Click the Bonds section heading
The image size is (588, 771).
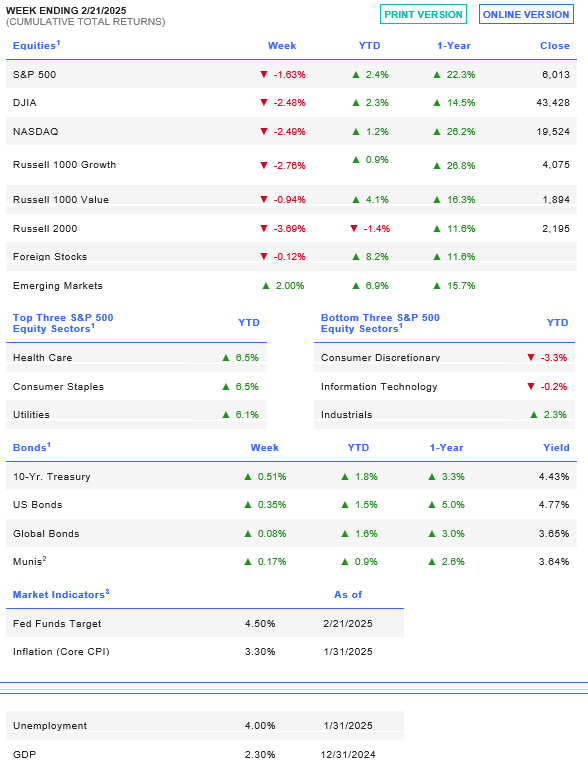coord(31,447)
